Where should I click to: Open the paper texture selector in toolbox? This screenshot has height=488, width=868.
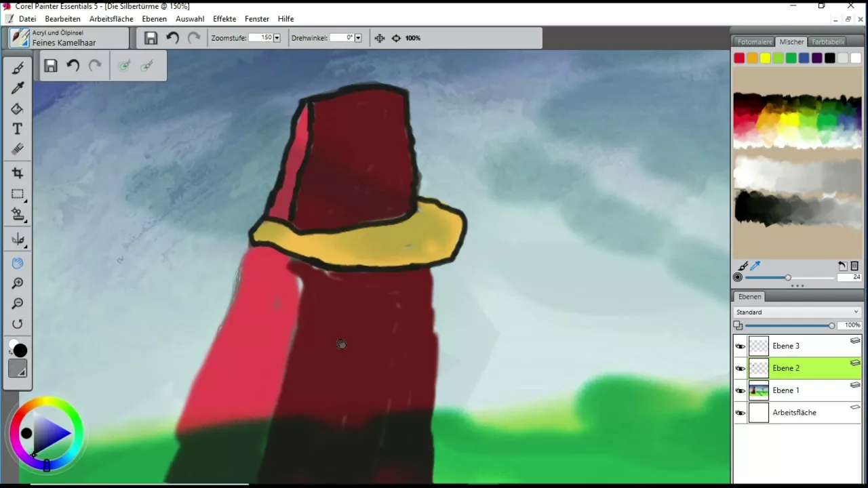[18, 369]
